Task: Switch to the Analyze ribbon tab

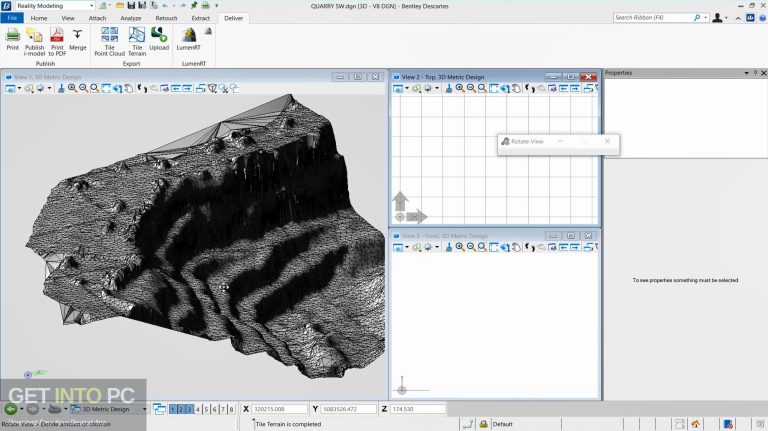Action: tap(130, 18)
